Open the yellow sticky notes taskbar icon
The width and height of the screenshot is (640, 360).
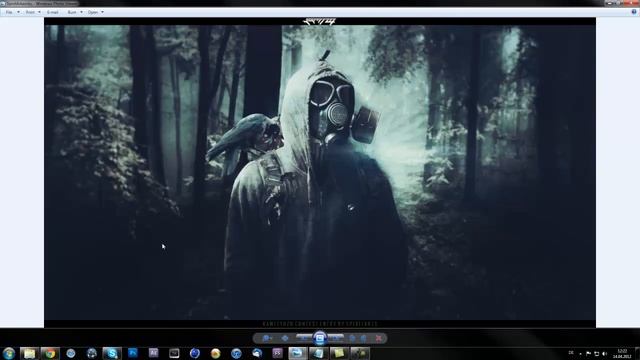(339, 353)
